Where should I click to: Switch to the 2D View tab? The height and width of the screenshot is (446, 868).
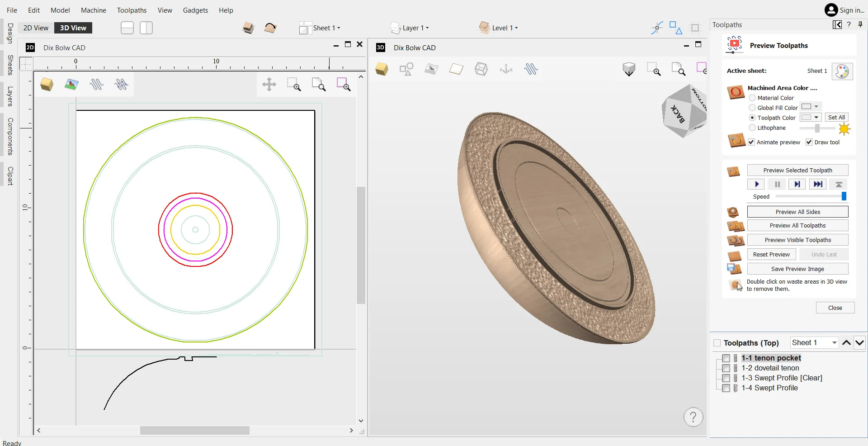[x=36, y=28]
